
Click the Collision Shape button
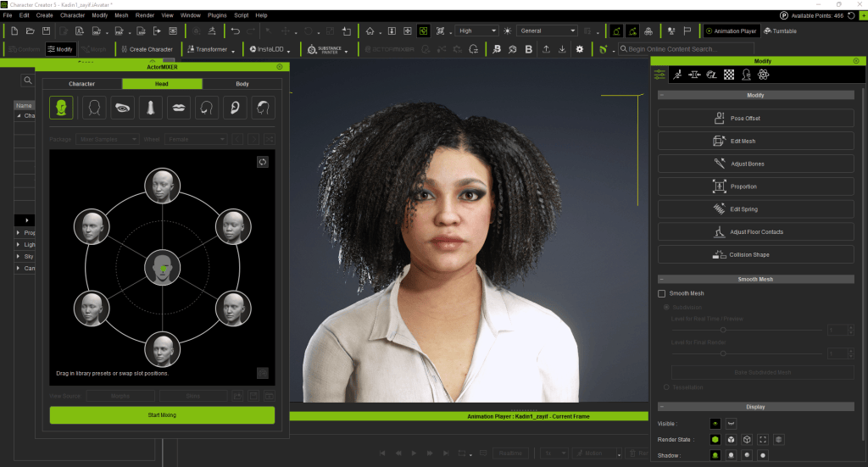click(x=755, y=254)
